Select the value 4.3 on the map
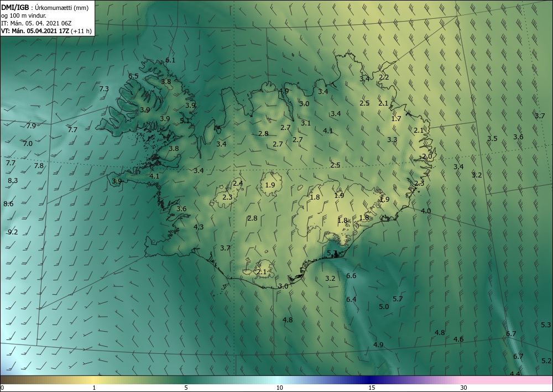This screenshot has height=392, width=553. coord(199,227)
